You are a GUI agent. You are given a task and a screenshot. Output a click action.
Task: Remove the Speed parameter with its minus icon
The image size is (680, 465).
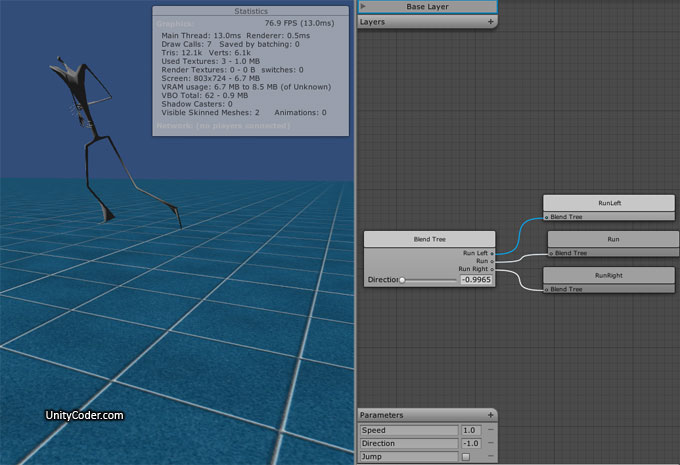490,430
